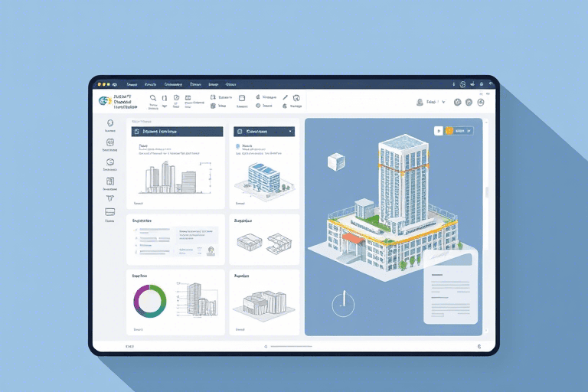Open the isometric blue building thumbnail
This screenshot has height=392, width=588.
(x=263, y=175)
